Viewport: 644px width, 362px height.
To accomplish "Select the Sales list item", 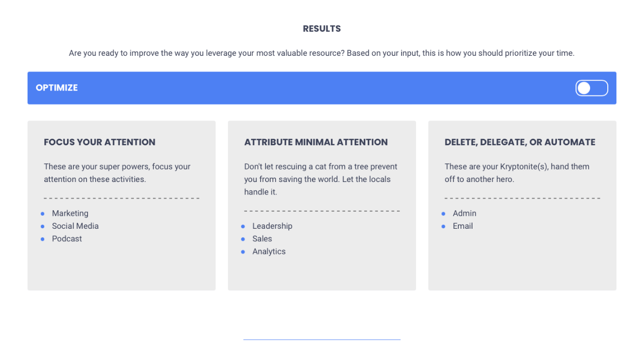I will [262, 239].
